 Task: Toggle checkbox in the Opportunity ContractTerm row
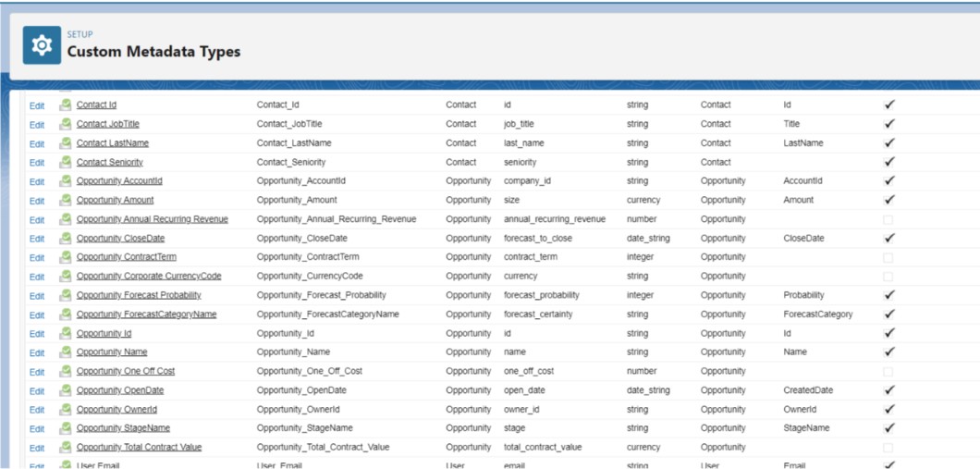pyautogui.click(x=888, y=258)
